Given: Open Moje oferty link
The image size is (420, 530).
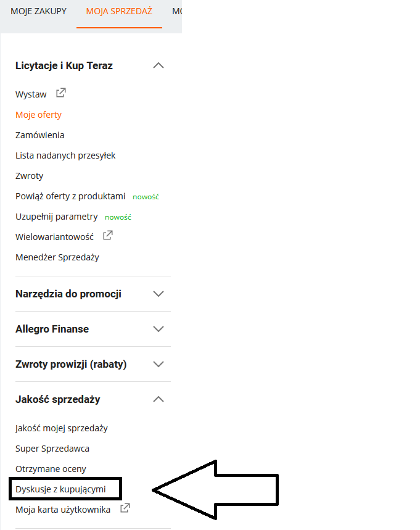Looking at the screenshot, I should coord(38,115).
